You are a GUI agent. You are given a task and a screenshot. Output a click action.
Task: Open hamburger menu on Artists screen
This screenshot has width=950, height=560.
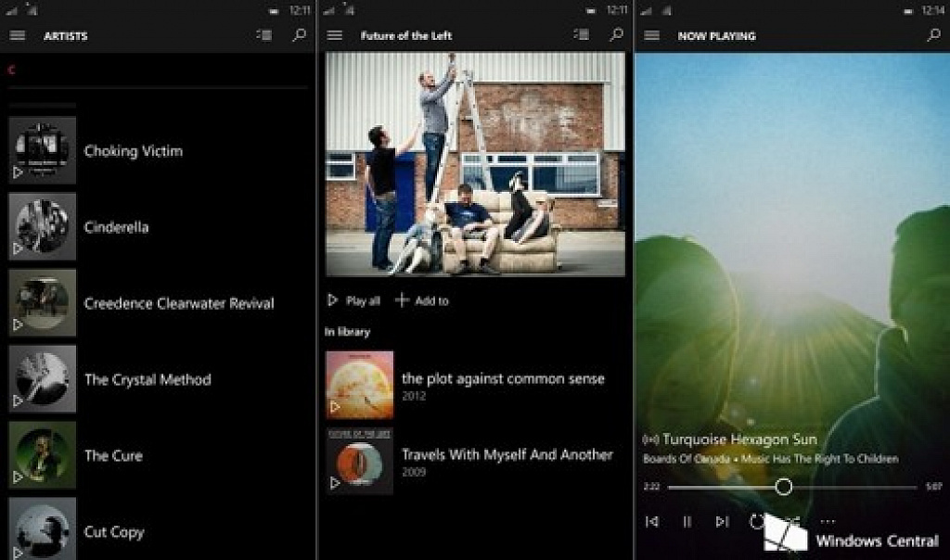18,36
